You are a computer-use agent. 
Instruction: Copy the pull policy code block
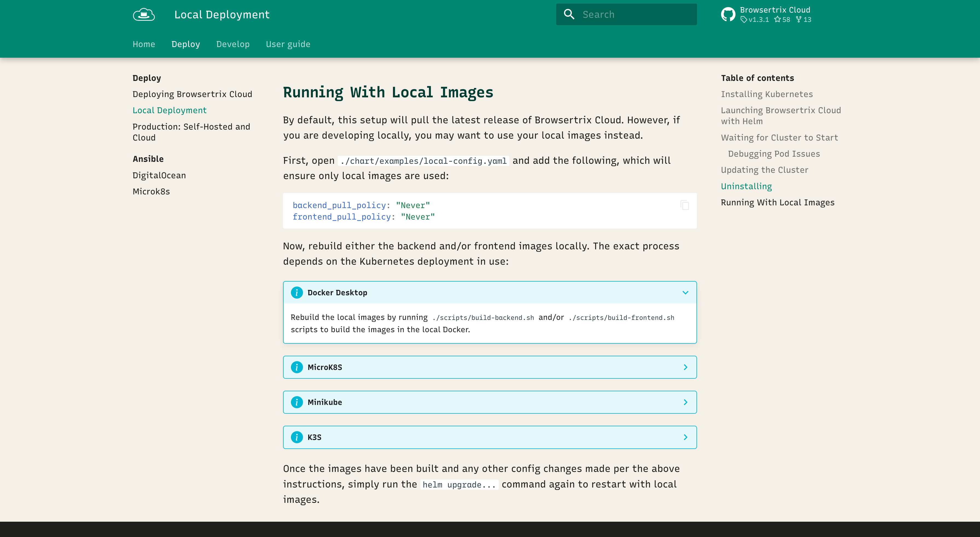pos(684,205)
